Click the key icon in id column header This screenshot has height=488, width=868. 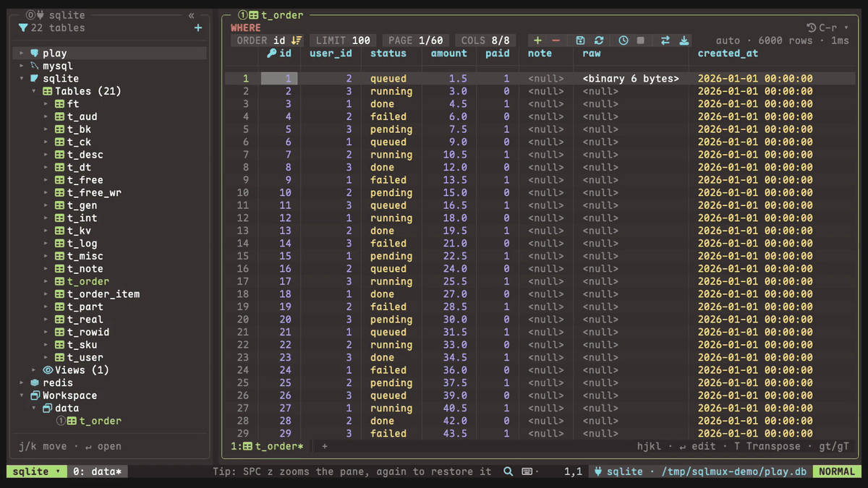click(271, 53)
